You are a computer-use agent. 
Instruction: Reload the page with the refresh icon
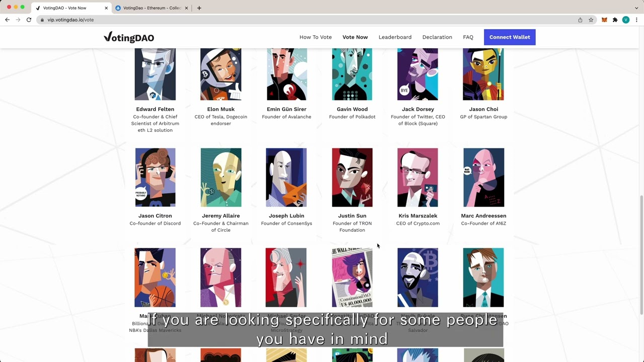tap(29, 20)
